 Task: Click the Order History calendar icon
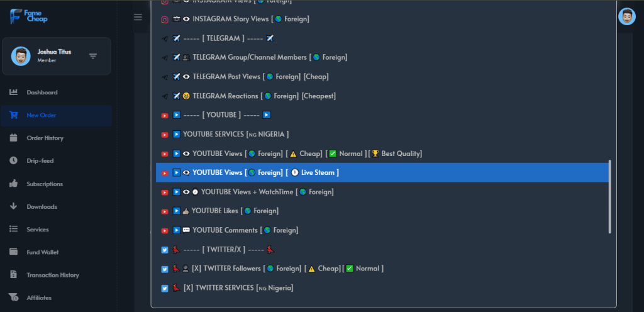click(14, 138)
